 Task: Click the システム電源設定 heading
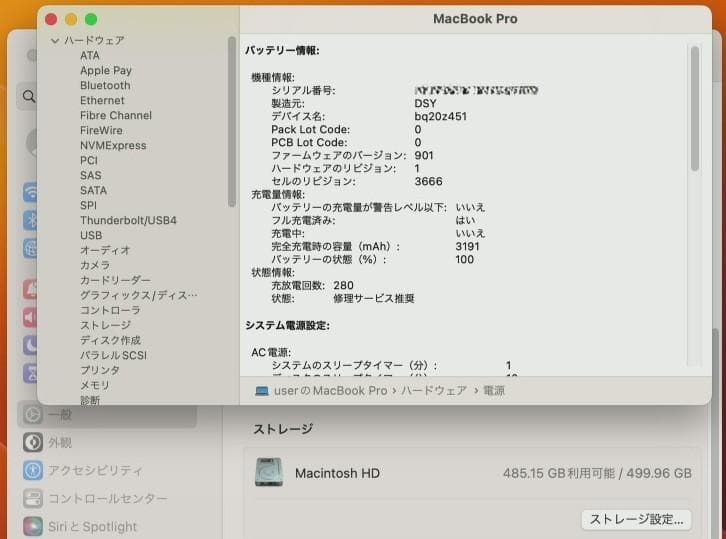pos(287,326)
